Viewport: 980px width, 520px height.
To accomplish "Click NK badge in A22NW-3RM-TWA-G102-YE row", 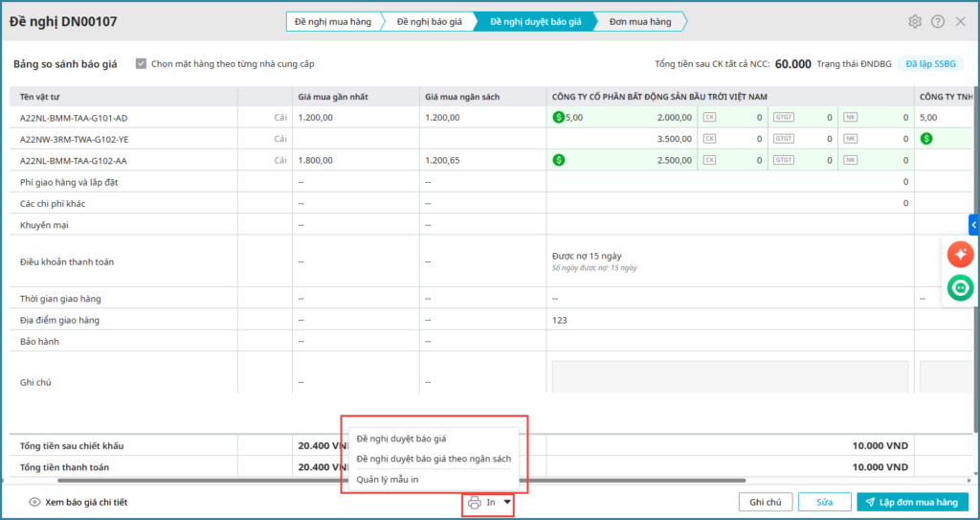I will click(850, 139).
